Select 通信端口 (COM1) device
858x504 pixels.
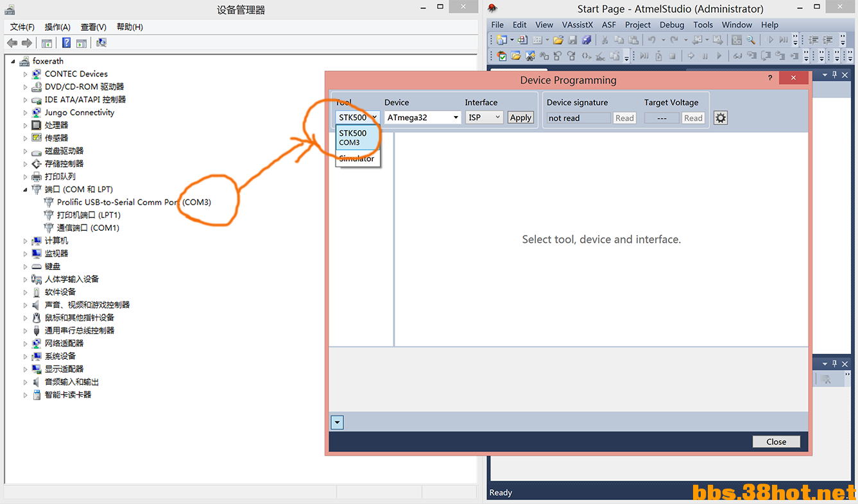pyautogui.click(x=88, y=228)
